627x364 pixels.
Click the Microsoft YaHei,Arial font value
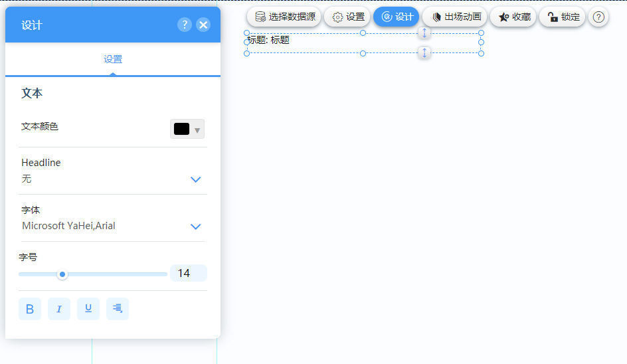[x=69, y=226]
